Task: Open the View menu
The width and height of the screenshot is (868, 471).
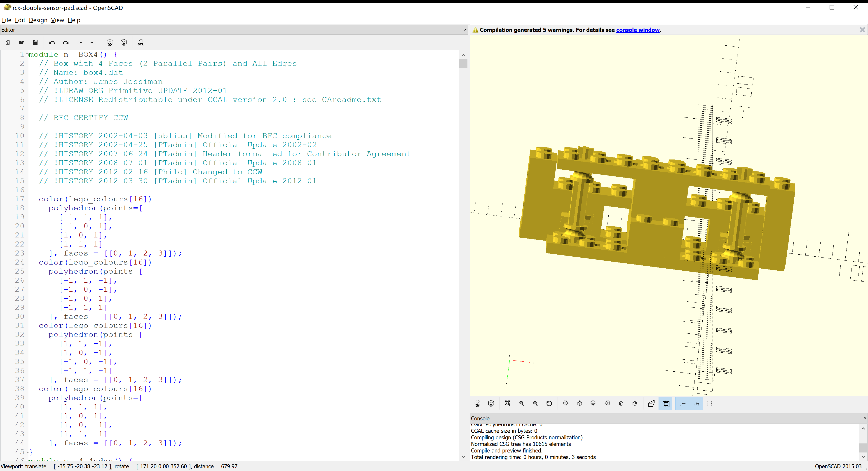Action: point(57,20)
